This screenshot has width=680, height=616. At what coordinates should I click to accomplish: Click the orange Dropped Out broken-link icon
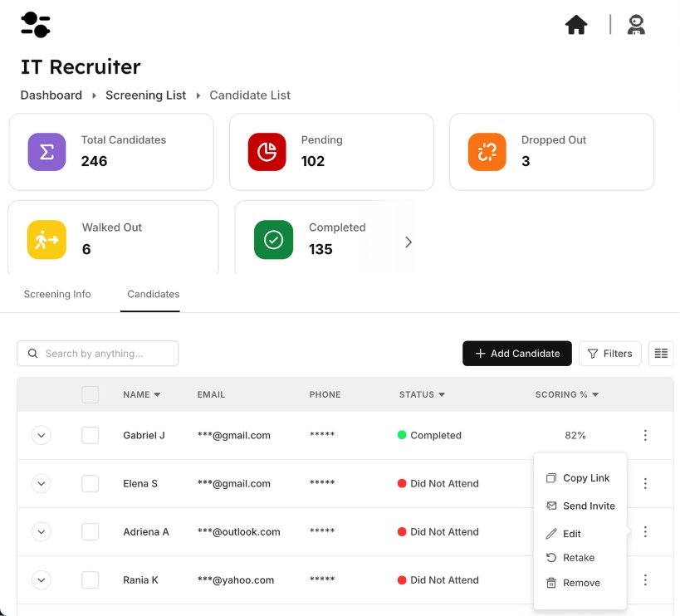point(487,152)
